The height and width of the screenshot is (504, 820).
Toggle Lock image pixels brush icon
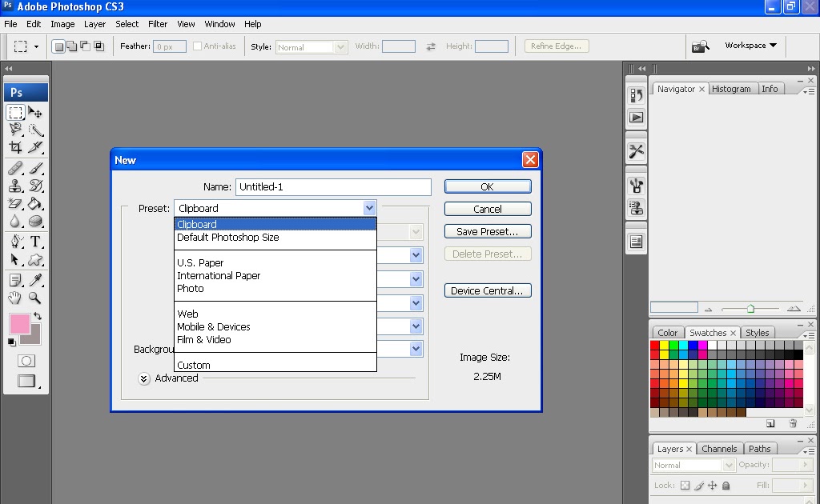(x=699, y=485)
